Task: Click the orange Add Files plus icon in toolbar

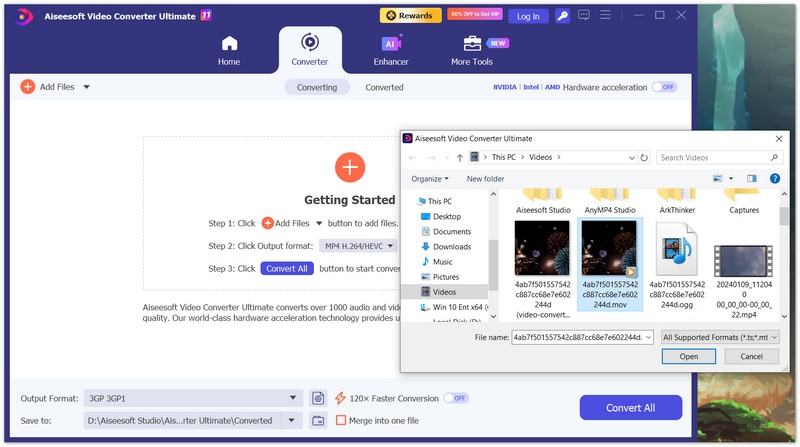Action: click(28, 87)
